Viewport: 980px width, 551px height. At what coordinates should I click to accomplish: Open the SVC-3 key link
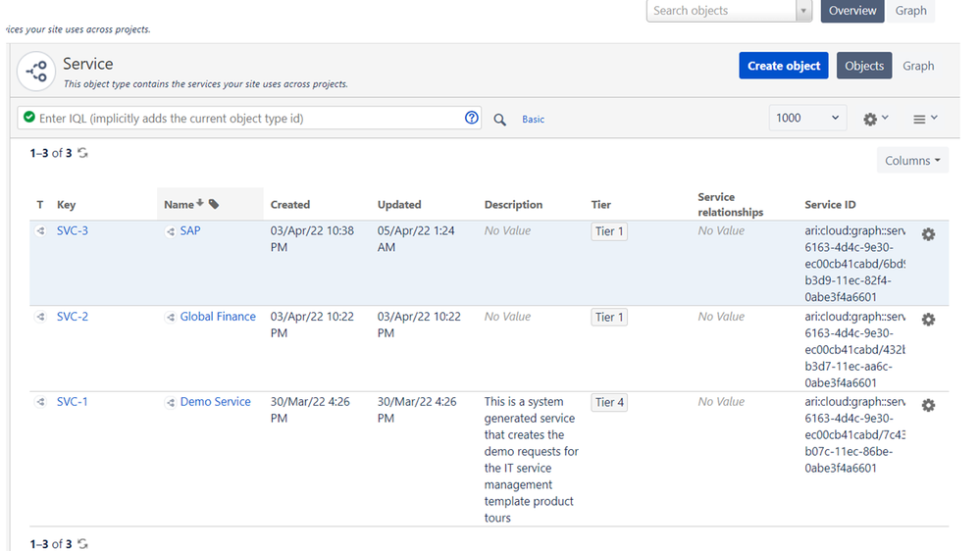click(x=73, y=230)
